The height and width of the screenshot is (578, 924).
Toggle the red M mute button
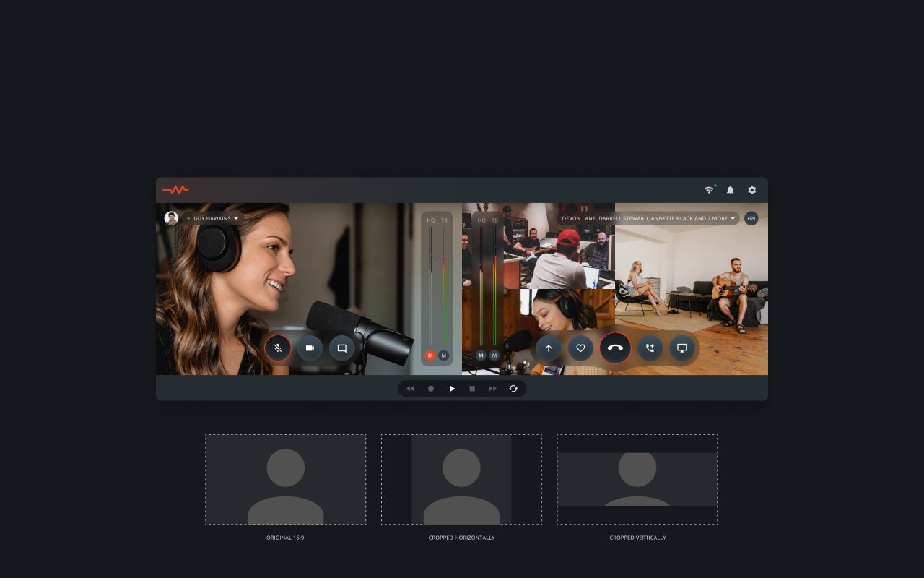[430, 355]
